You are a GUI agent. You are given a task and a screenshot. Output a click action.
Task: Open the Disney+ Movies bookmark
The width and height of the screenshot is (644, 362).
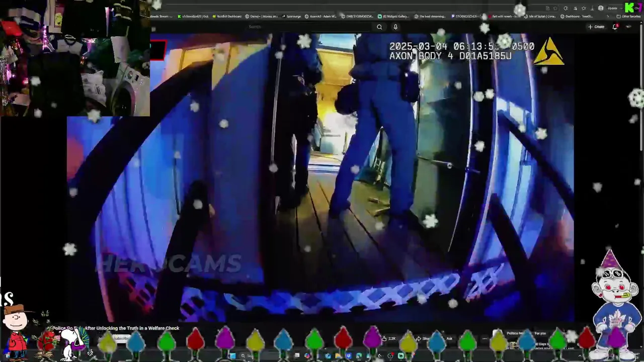(261, 17)
